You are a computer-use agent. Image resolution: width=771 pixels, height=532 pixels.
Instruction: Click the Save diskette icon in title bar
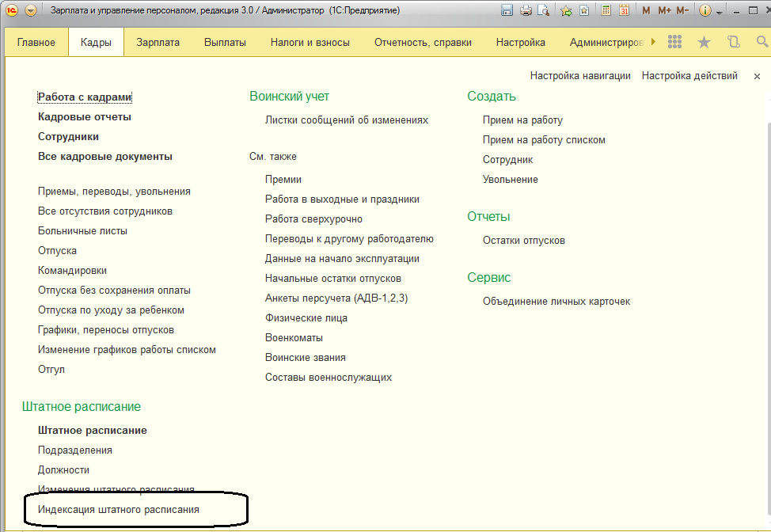tap(507, 11)
